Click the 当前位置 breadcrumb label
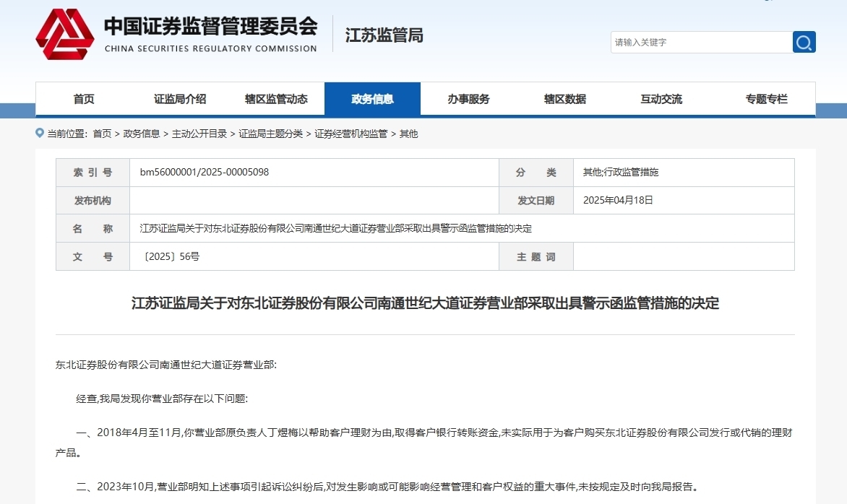 coord(67,134)
